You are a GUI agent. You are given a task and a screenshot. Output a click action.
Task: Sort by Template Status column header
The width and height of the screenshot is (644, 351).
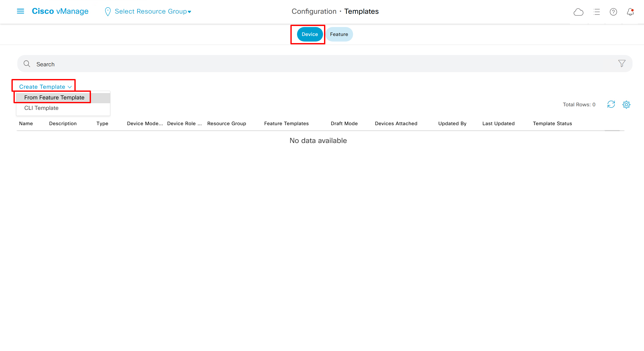(x=552, y=124)
